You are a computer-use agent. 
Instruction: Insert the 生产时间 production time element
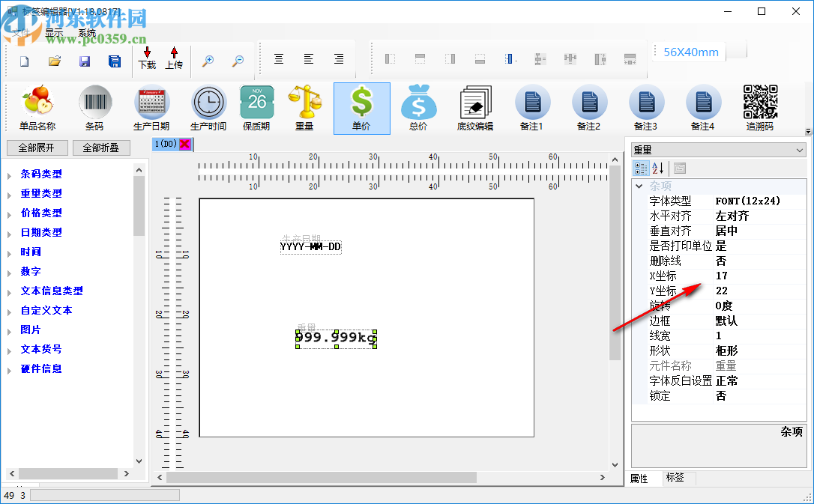click(x=208, y=109)
